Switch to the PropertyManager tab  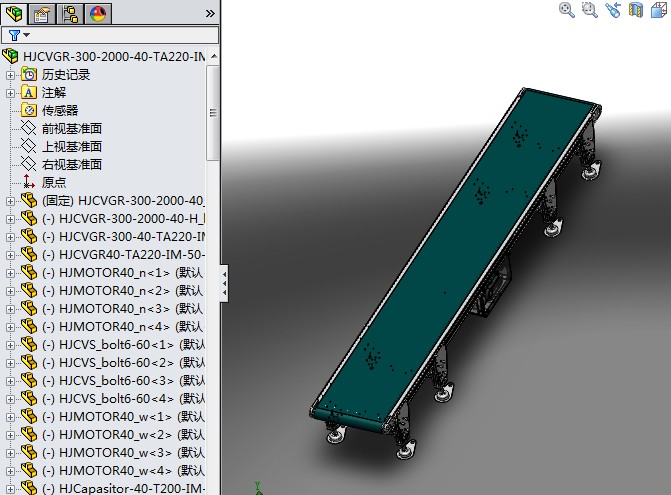(42, 14)
